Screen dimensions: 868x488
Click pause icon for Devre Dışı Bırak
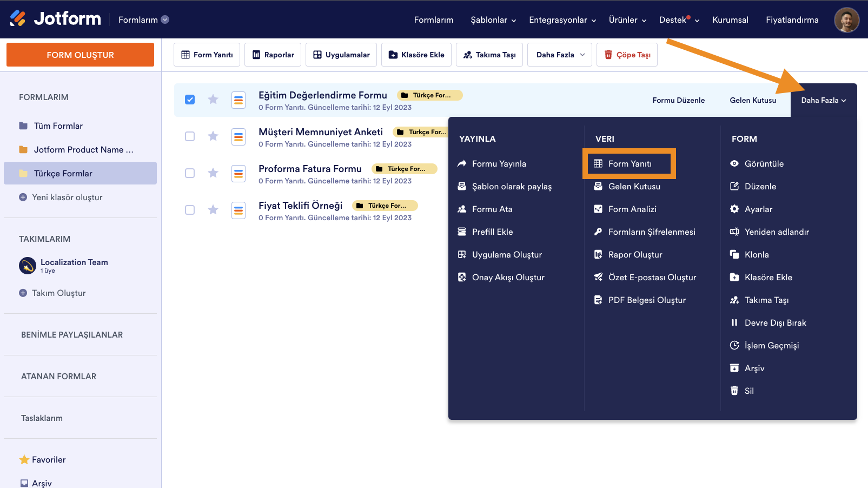tap(734, 322)
